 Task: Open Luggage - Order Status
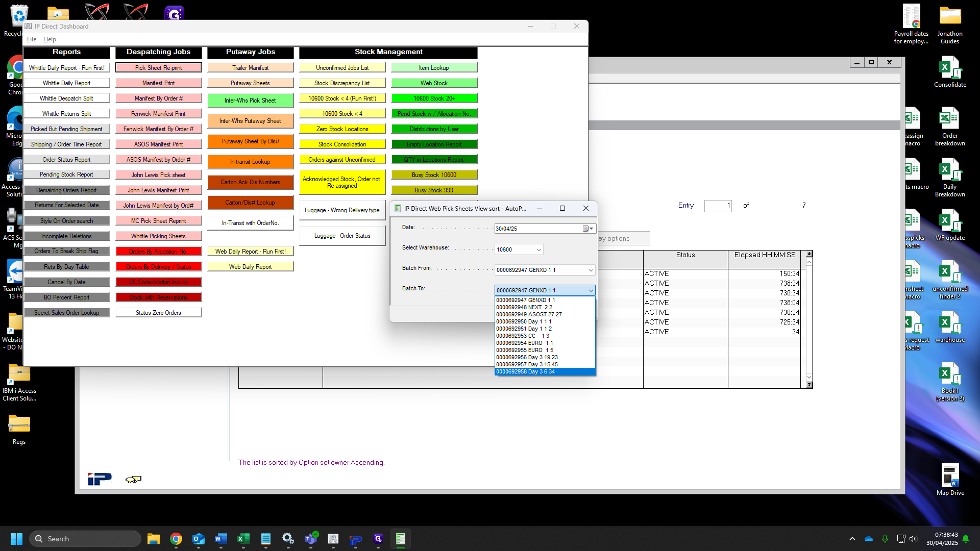pos(342,236)
